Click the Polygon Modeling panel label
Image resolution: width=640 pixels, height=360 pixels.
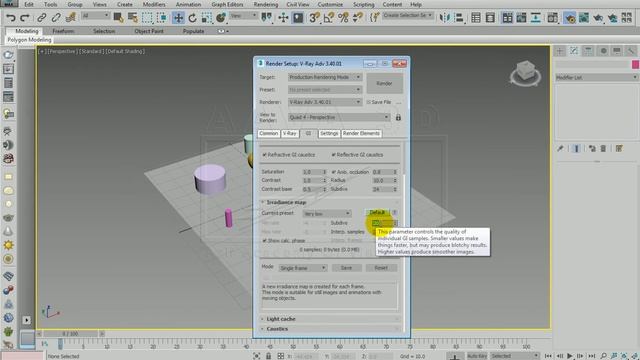click(29, 40)
